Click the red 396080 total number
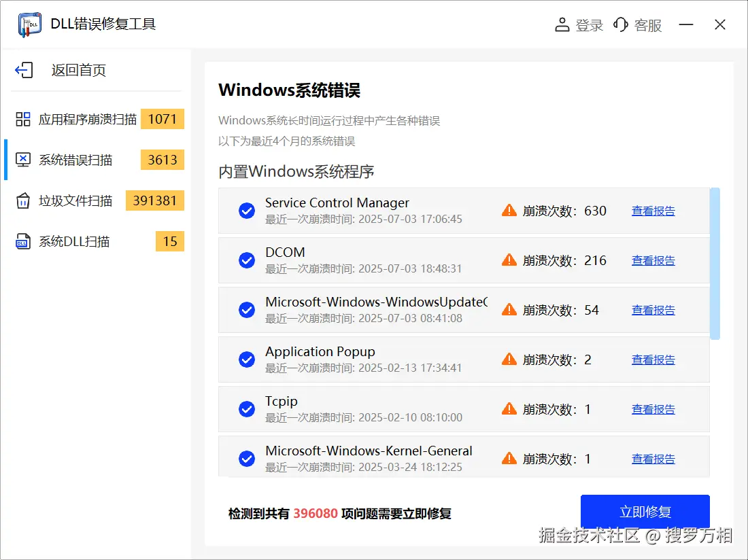The width and height of the screenshot is (748, 560). [x=316, y=513]
